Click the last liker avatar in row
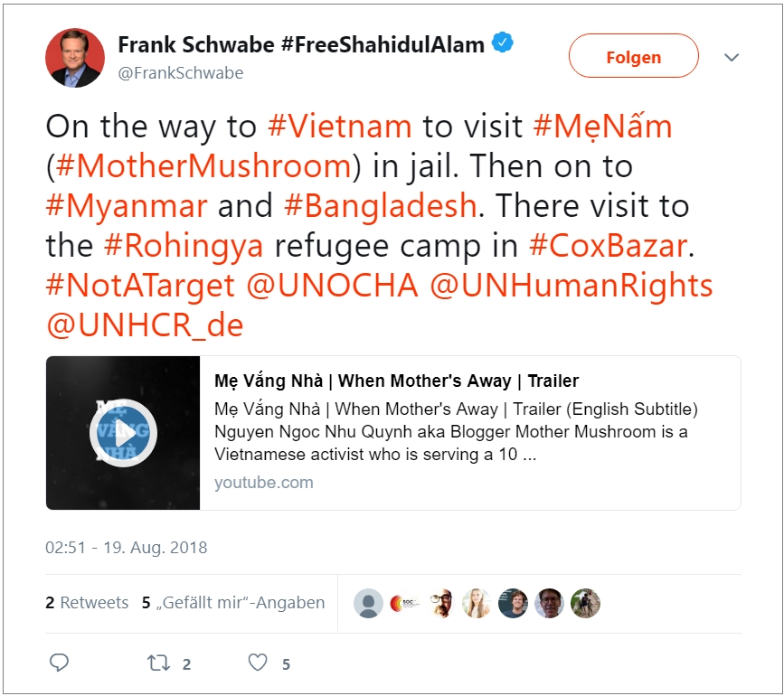Viewport: 784px width, 696px height. coord(585,603)
